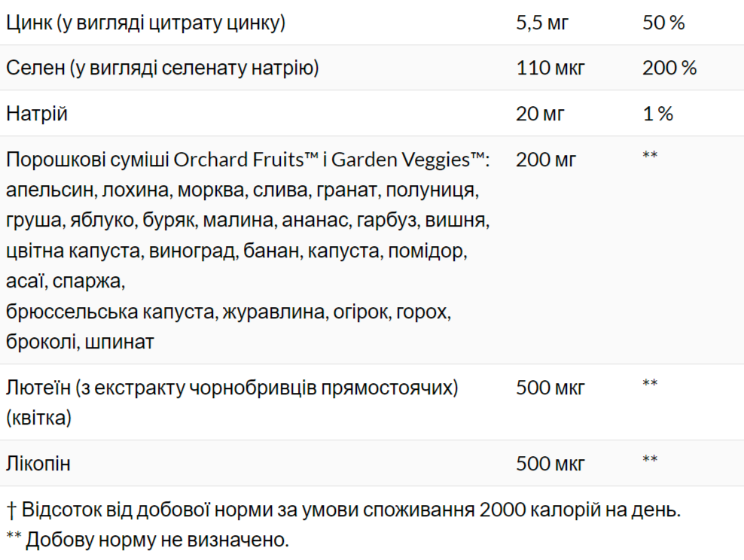Image resolution: width=744 pixels, height=560 pixels.
Task: Select the 500 мкг lutein amount
Action: pyautogui.click(x=550, y=388)
